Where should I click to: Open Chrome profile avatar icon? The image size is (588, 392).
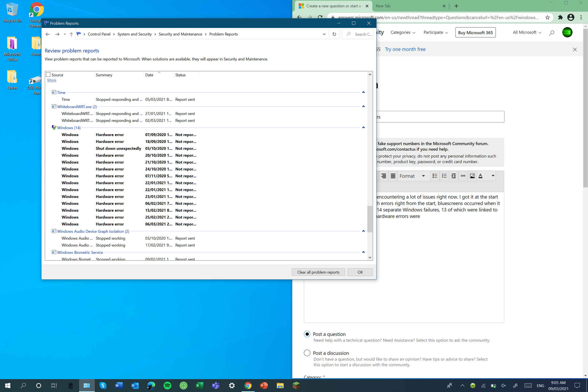tap(571, 17)
